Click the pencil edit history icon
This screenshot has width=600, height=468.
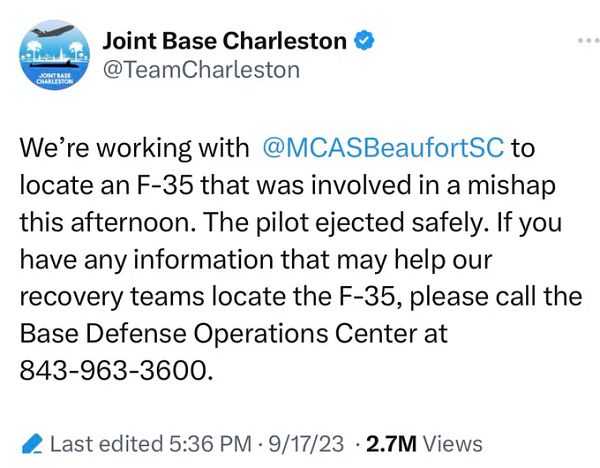pos(31,443)
